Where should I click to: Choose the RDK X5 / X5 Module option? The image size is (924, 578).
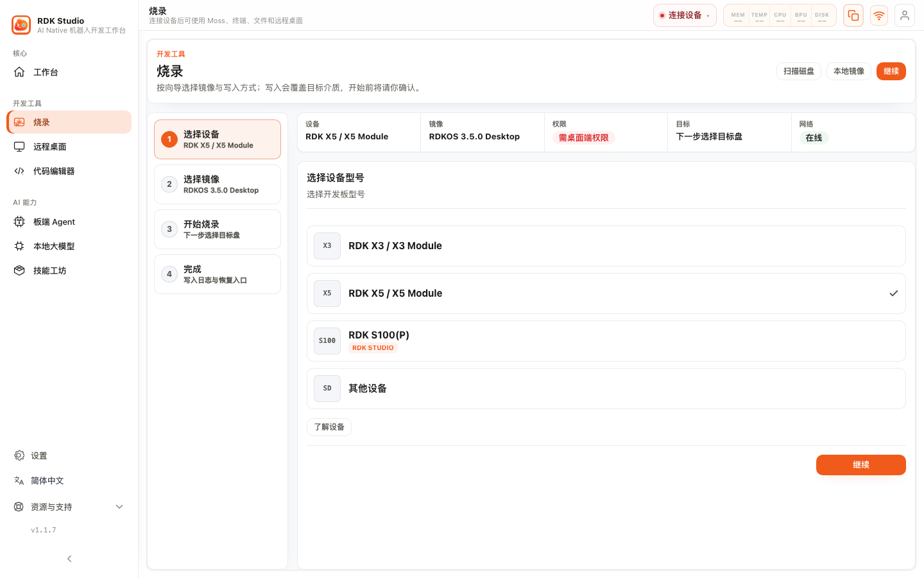(x=606, y=293)
